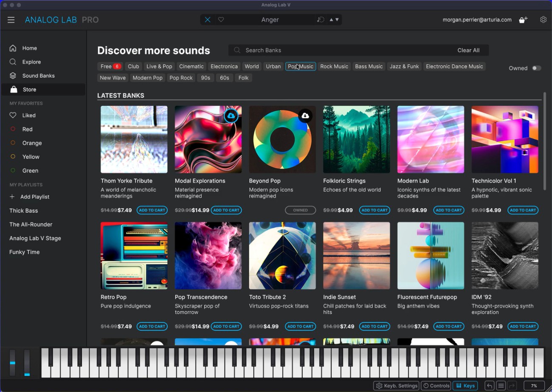Open Keyb. Settings panel
Screen dimensions: 552x392
point(397,386)
